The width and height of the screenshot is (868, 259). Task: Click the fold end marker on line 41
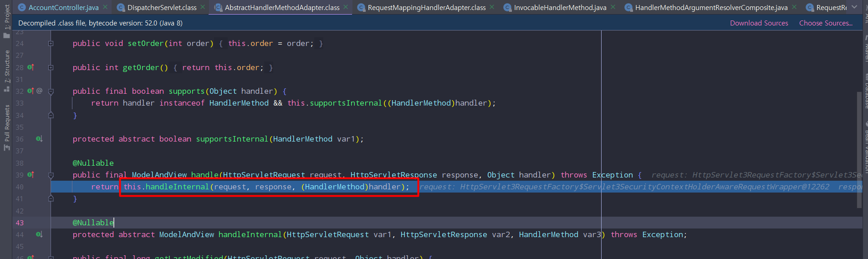coord(51,198)
